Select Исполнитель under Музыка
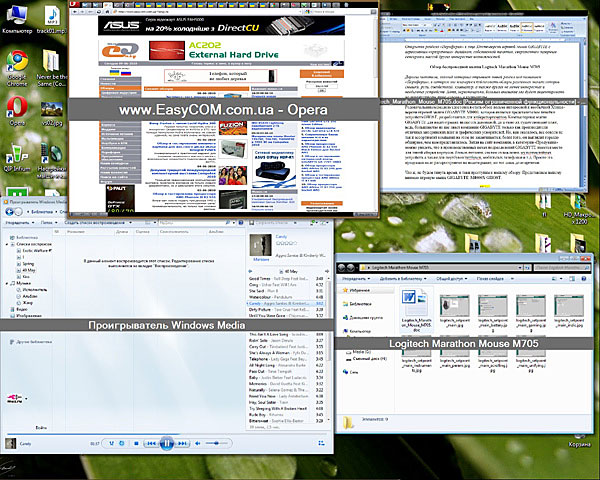Image resolution: width=600 pixels, height=480 pixels. point(31,290)
